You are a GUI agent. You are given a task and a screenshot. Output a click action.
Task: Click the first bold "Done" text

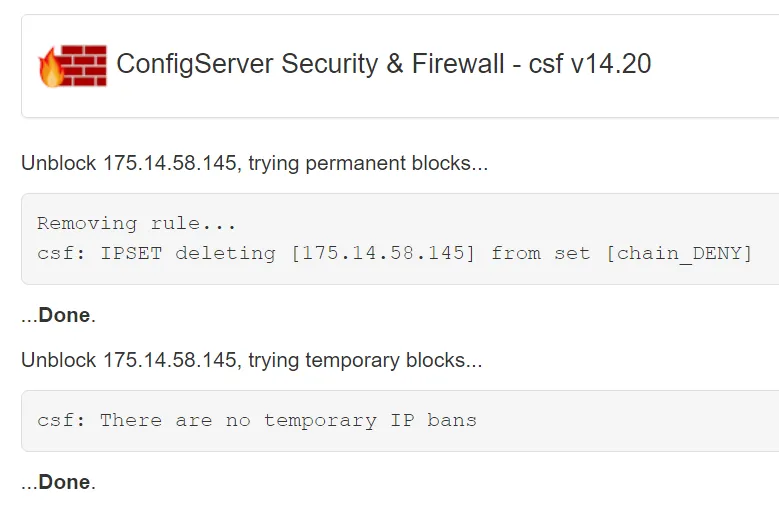pos(64,316)
